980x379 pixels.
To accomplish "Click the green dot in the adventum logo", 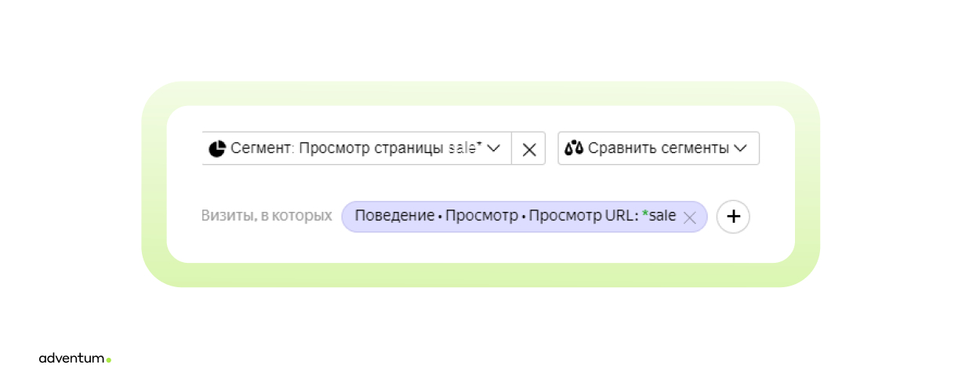I will pyautogui.click(x=109, y=360).
